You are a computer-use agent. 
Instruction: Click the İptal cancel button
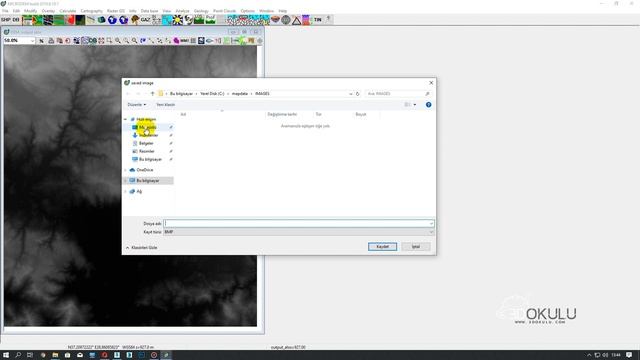point(416,247)
